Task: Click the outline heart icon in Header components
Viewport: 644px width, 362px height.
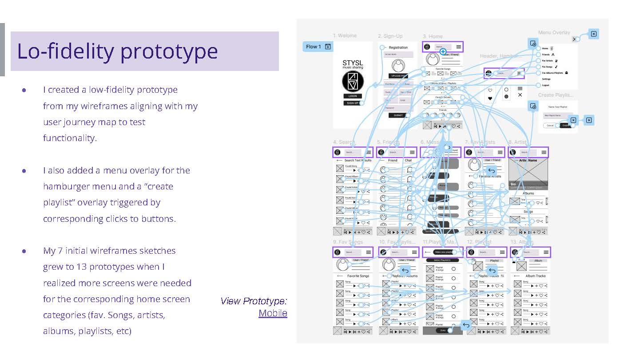Action: pyautogui.click(x=490, y=90)
